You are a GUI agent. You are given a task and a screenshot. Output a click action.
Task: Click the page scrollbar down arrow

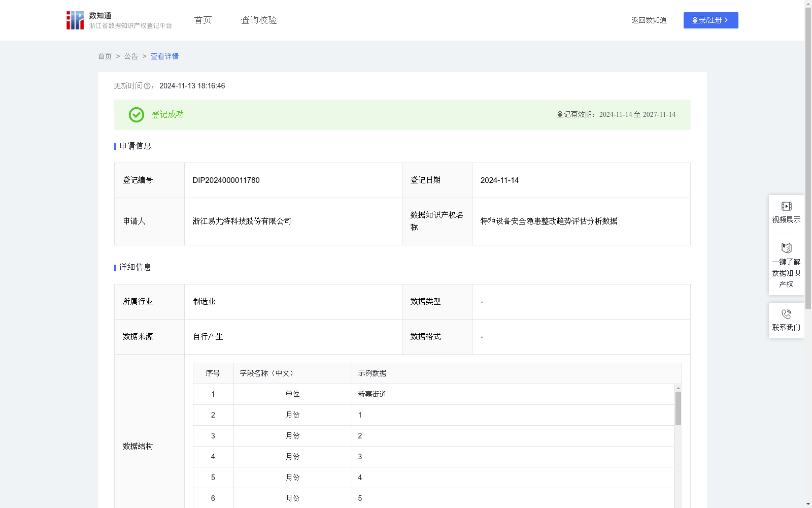tap(808, 504)
